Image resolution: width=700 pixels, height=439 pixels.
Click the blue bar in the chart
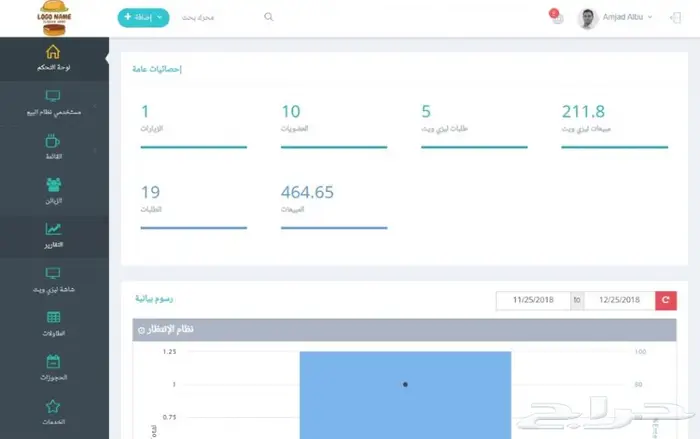point(405,395)
